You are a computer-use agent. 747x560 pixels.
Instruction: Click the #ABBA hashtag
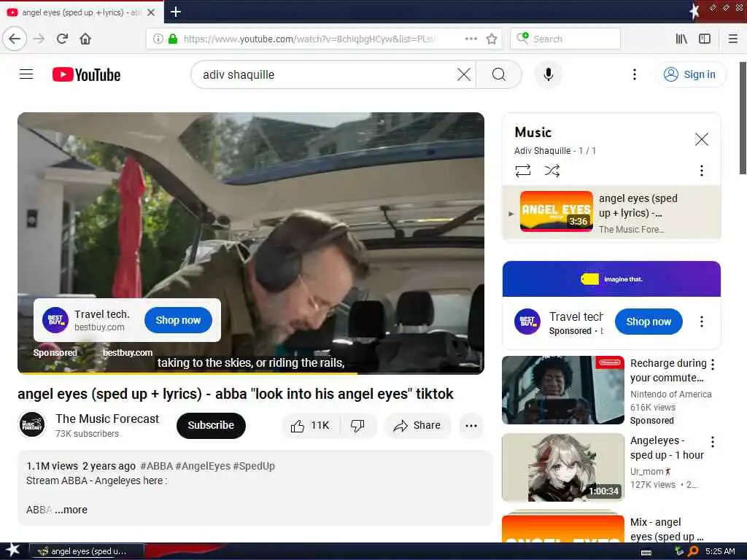point(156,466)
